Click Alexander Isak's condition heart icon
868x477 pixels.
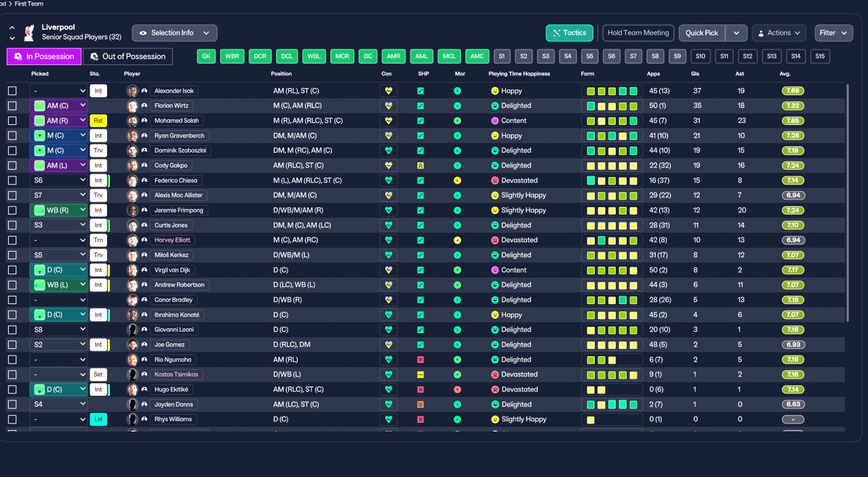(x=389, y=91)
